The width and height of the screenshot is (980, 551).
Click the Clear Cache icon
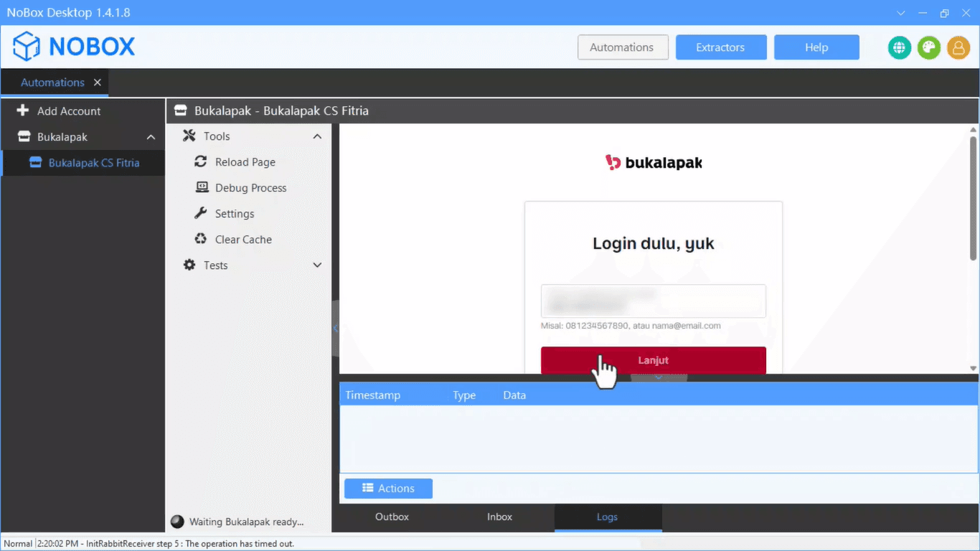click(x=199, y=239)
